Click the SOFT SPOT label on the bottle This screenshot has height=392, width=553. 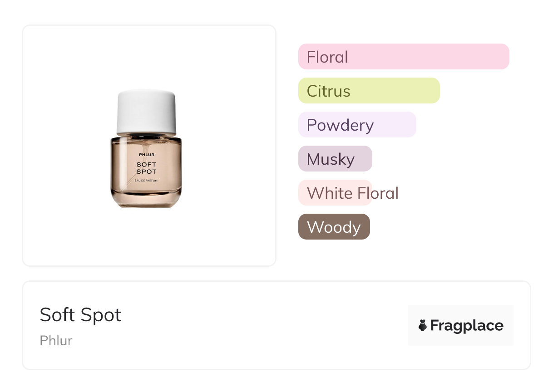coord(146,168)
